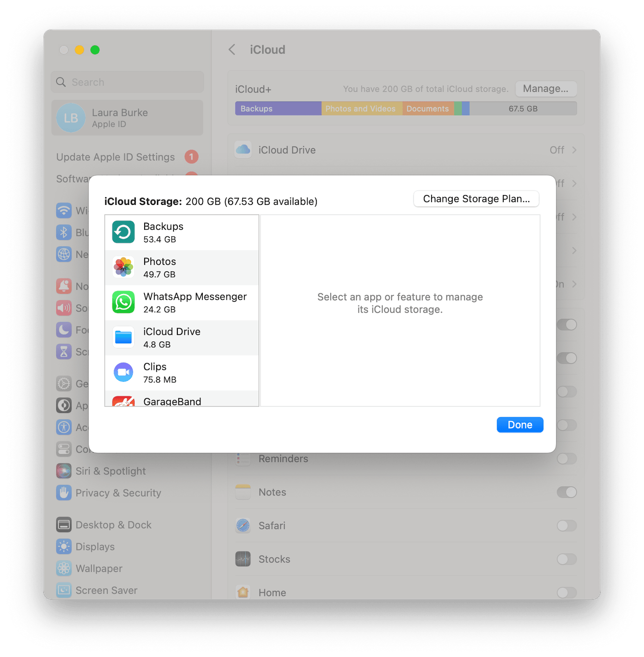Click the WhatsApp 24.2 GB size text
This screenshot has width=644, height=657.
(160, 309)
